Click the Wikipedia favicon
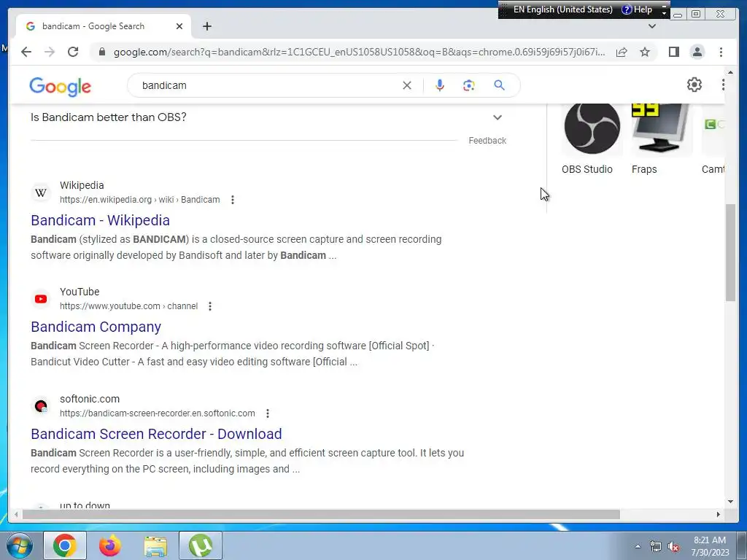Image resolution: width=747 pixels, height=560 pixels. tap(41, 192)
